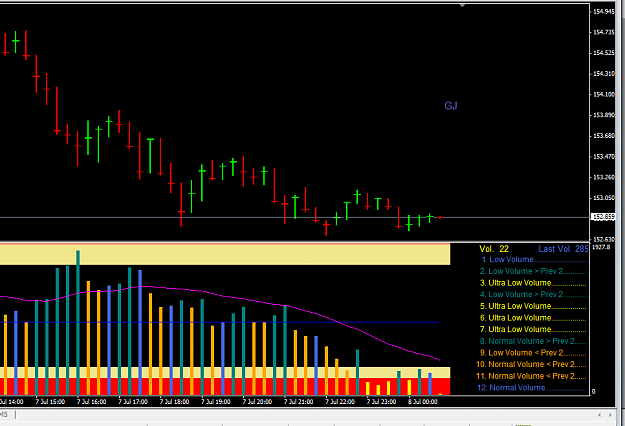Click the right scroll arrow below the chart

click(x=610, y=415)
